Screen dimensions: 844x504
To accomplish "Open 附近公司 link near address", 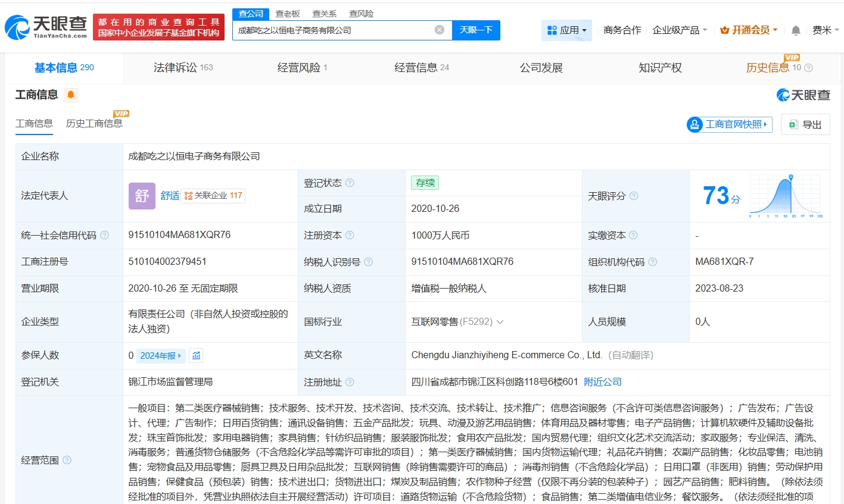I will 602,382.
